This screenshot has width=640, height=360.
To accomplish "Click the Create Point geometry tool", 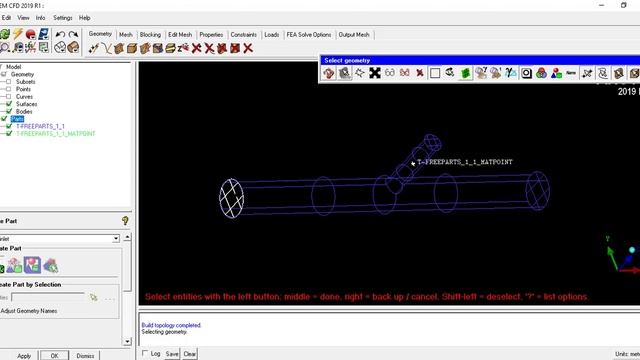I will [93, 49].
